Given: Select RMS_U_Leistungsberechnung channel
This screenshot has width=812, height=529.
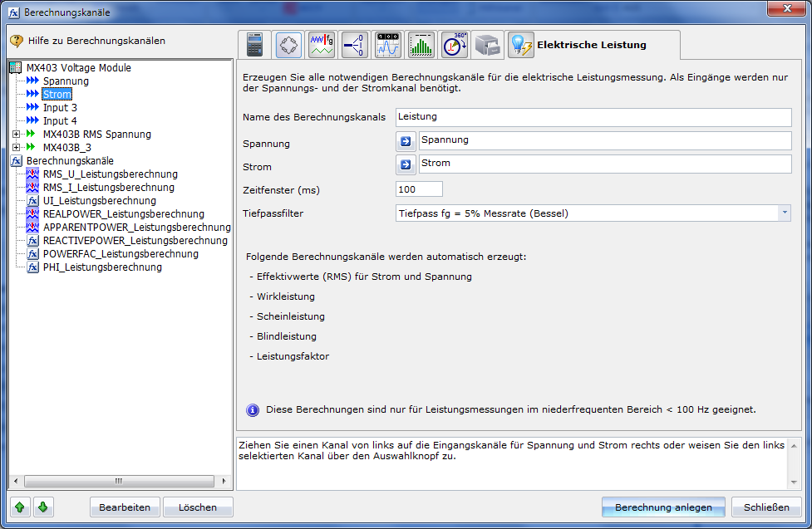Looking at the screenshot, I should [111, 174].
